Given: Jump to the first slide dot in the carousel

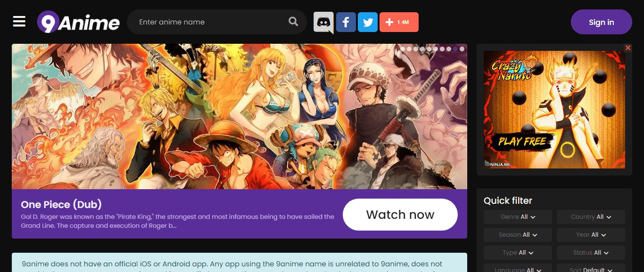Looking at the screenshot, I should coord(403,49).
